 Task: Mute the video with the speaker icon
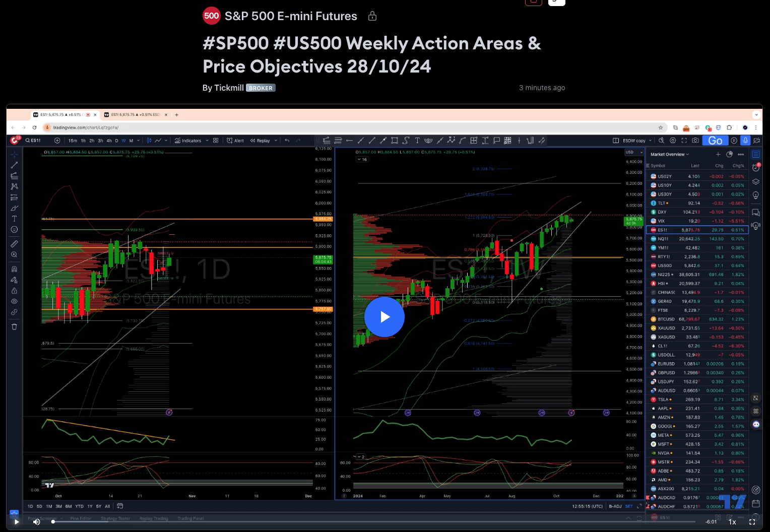36,522
